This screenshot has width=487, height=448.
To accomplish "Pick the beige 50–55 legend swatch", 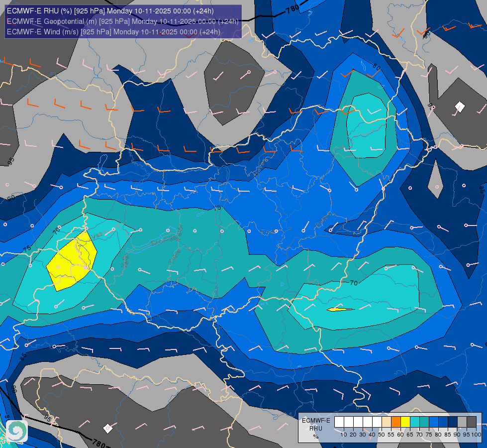I will [x=387, y=422].
